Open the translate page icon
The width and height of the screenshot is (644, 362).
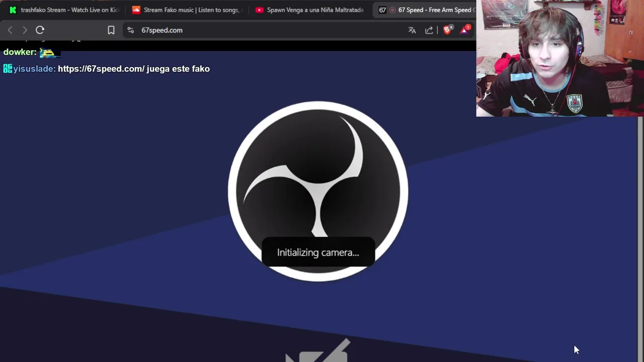pos(412,30)
